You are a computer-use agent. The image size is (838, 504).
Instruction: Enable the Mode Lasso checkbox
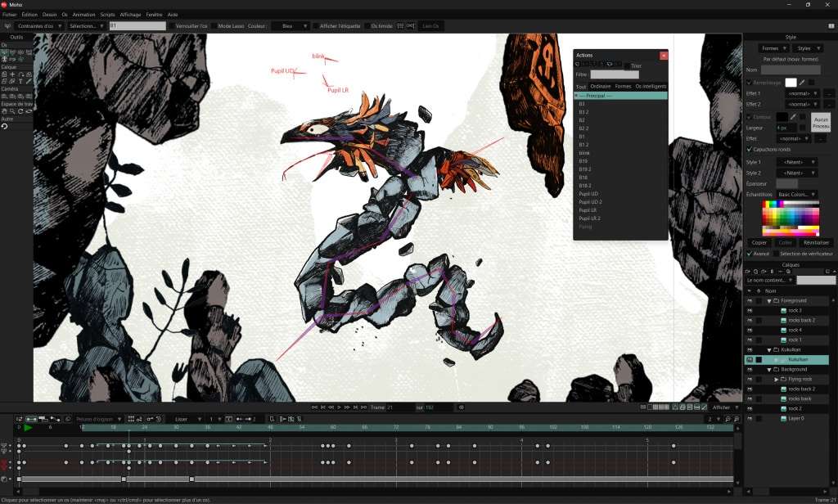[x=213, y=26]
